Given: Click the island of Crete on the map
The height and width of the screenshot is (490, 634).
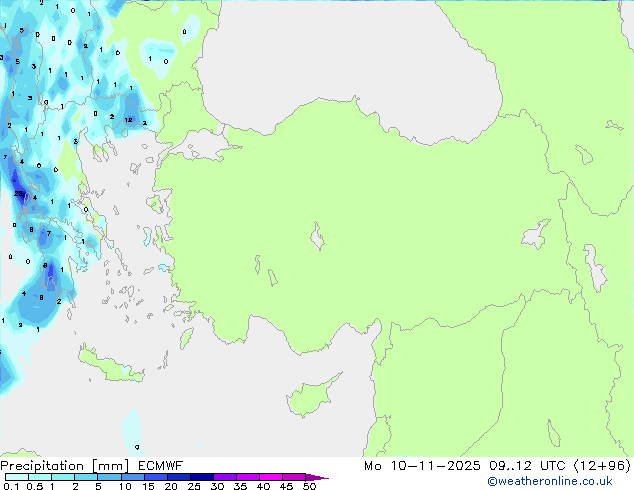Looking at the screenshot, I should coord(111,364).
